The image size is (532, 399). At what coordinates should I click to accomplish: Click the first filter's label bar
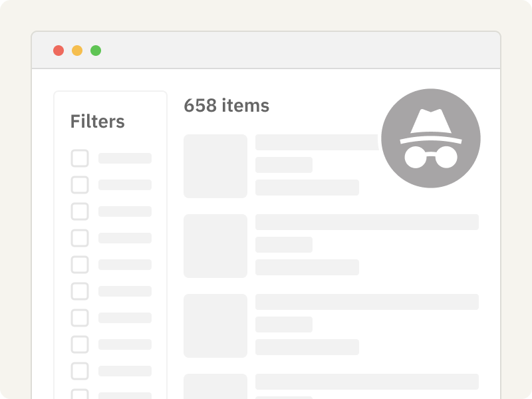pos(124,158)
